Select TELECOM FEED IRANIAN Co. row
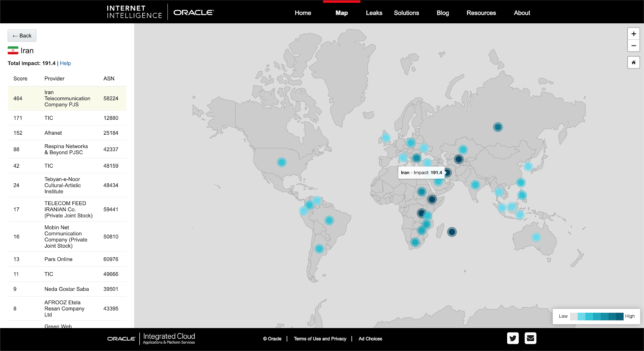 pyautogui.click(x=67, y=209)
